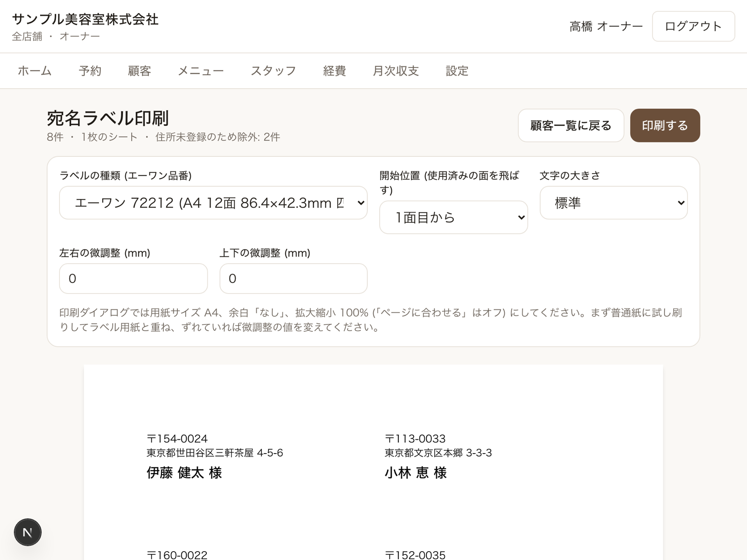Click the address 東京都文京区本郷 3-3-3

click(x=438, y=453)
